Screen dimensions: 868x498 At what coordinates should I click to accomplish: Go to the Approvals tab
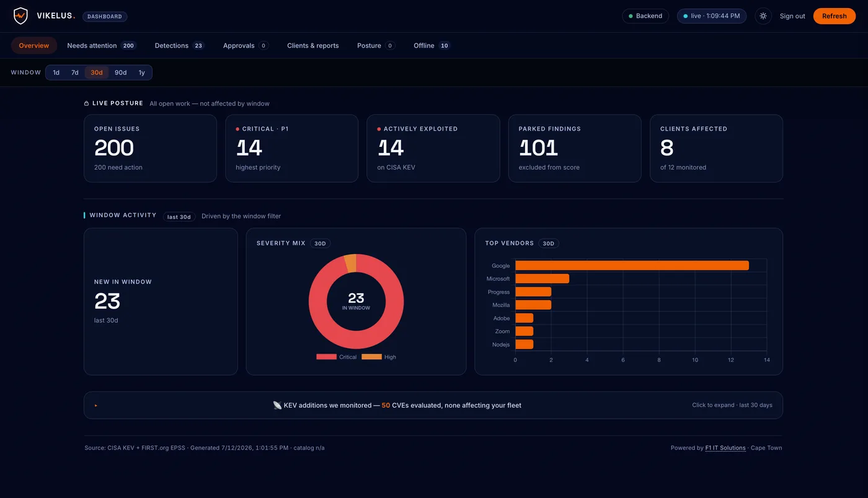point(246,45)
